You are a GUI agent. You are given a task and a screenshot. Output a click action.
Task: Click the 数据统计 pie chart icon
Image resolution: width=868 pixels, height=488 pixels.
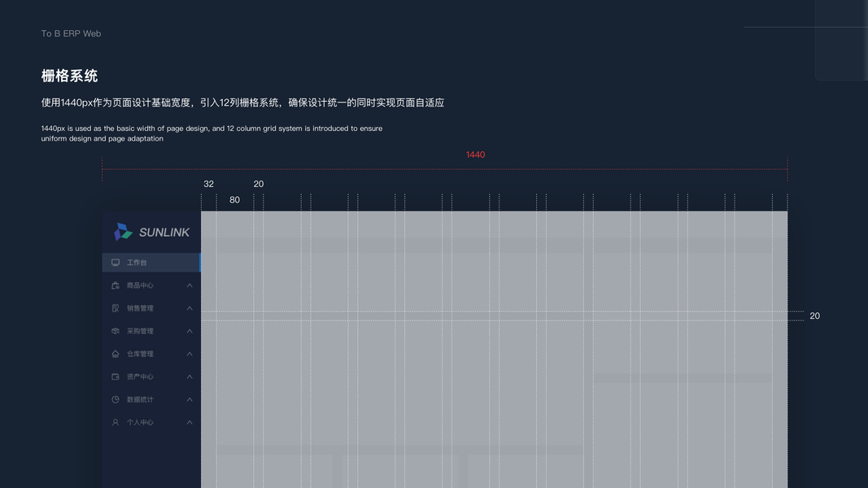[116, 399]
